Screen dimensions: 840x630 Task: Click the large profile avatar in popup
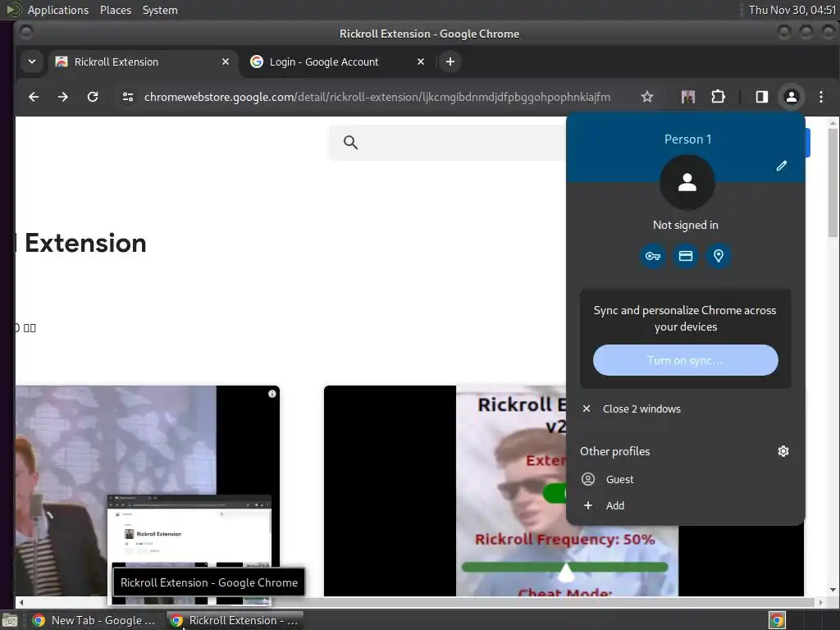pos(687,182)
